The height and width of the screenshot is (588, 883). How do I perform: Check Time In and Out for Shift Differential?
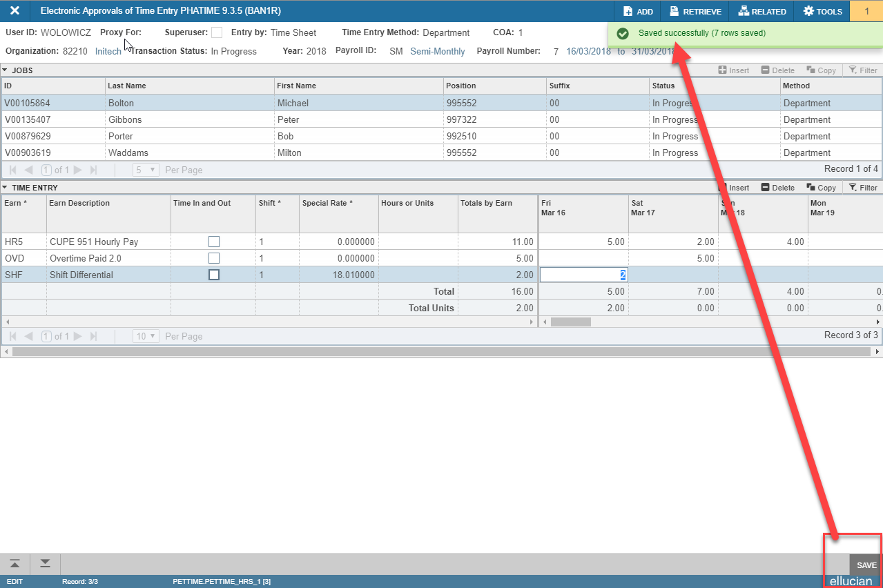coord(214,274)
